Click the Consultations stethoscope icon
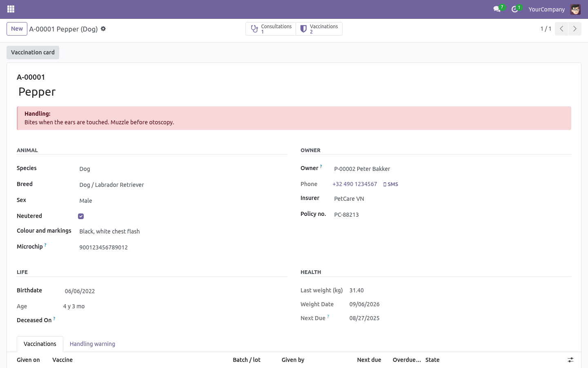Image resolution: width=588 pixels, height=368 pixels. tap(254, 29)
